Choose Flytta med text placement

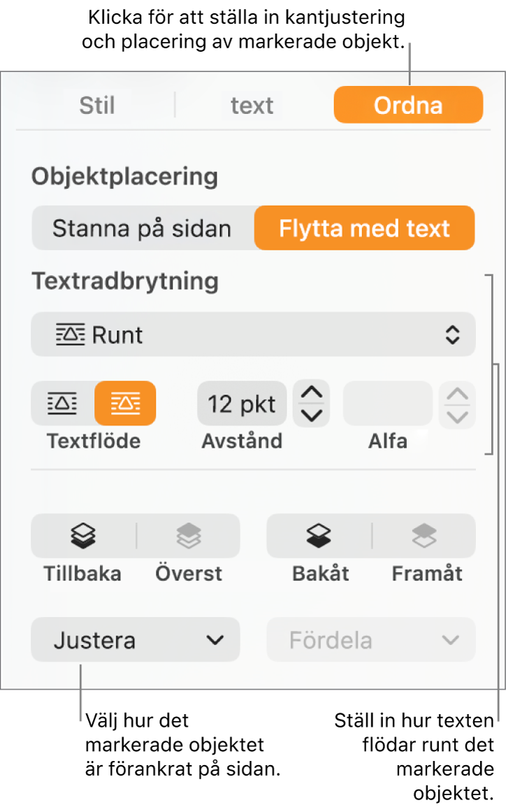pos(364,229)
